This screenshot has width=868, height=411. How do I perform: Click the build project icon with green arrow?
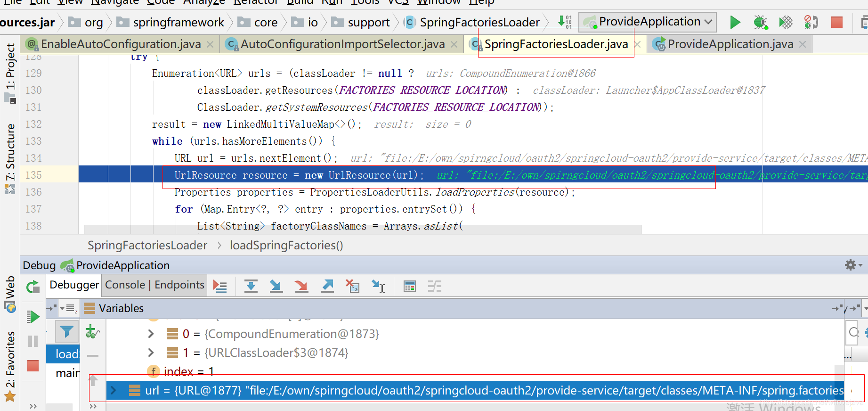pos(565,21)
